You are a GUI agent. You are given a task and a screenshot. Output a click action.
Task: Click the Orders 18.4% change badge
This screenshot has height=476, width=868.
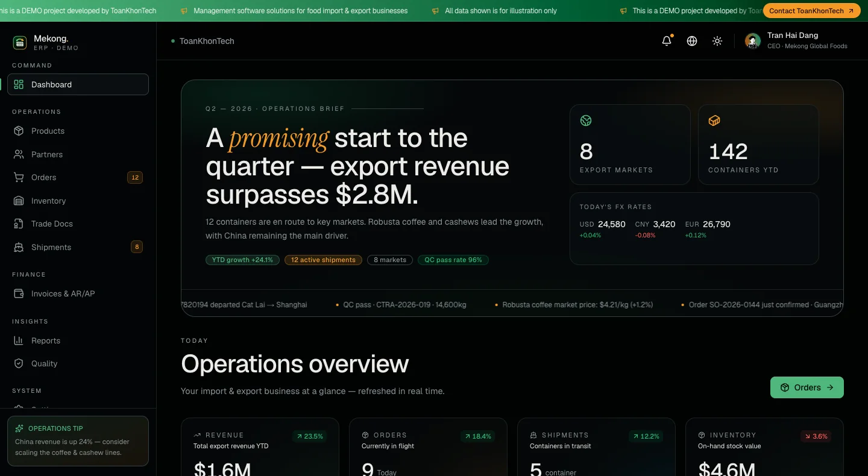[477, 436]
